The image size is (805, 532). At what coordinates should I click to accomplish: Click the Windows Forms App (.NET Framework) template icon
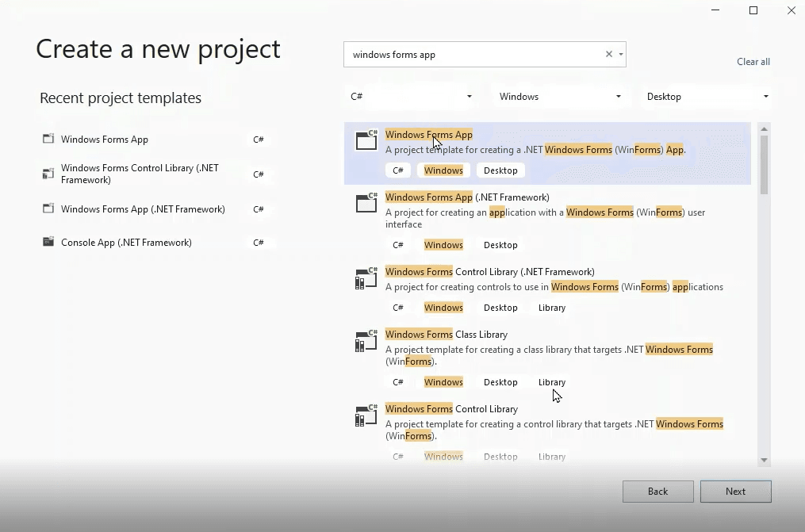(x=366, y=203)
